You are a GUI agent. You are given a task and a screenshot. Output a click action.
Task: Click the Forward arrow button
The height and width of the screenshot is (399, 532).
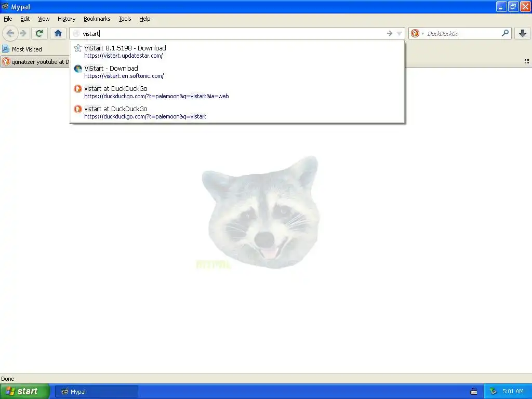(23, 33)
